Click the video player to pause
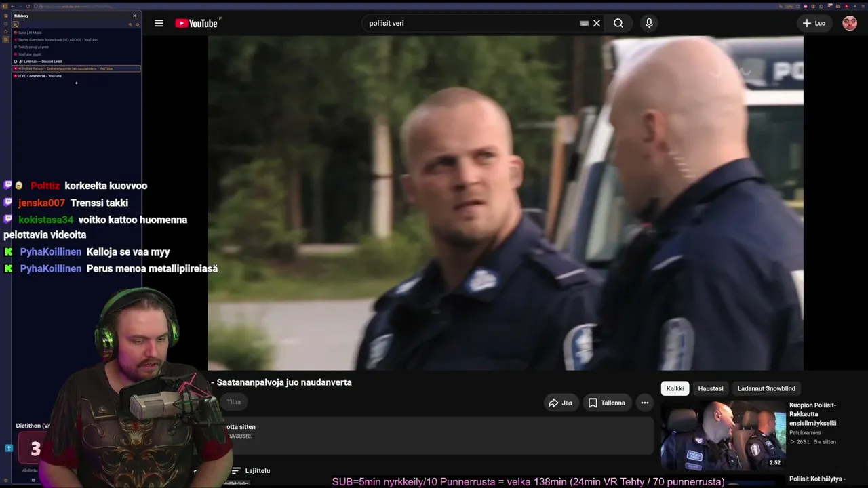This screenshot has height=488, width=868. 505,203
